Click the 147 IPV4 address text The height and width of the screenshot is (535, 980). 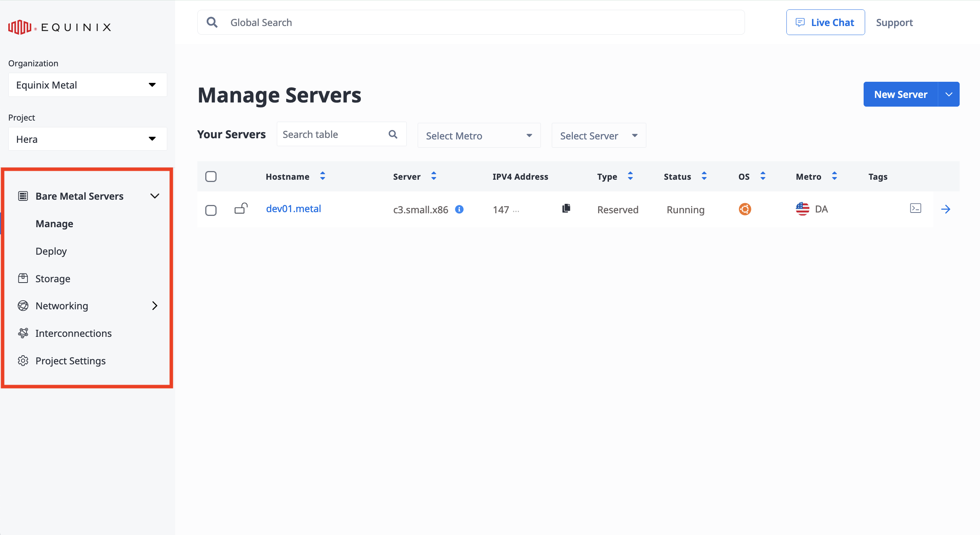[x=501, y=209]
